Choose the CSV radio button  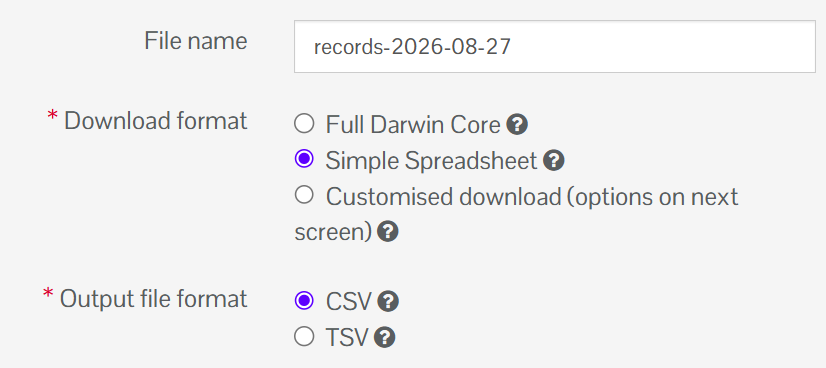304,300
